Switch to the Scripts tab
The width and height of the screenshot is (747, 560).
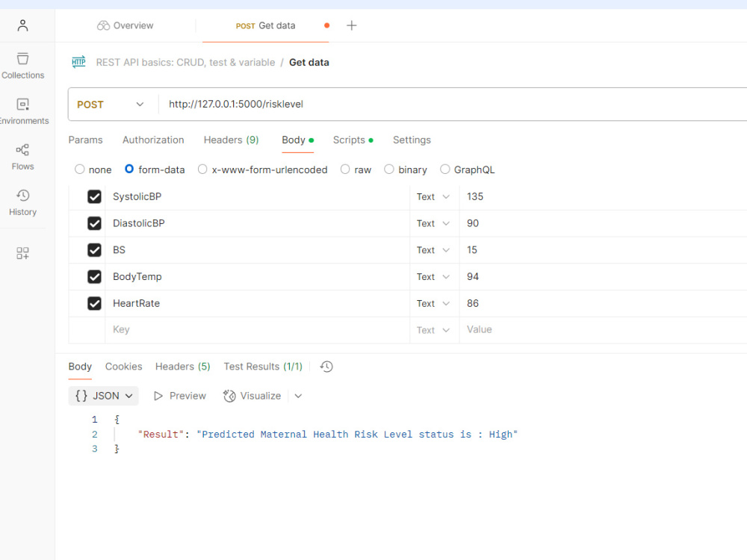[x=353, y=140]
